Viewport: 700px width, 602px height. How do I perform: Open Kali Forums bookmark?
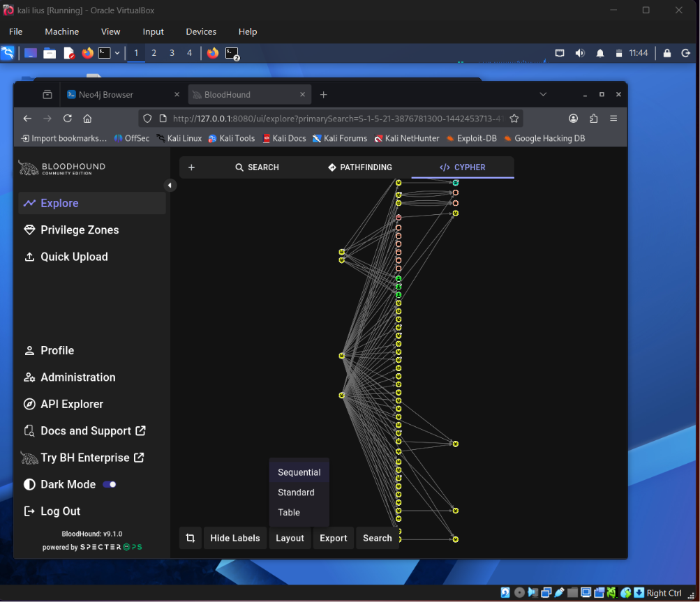pos(340,138)
